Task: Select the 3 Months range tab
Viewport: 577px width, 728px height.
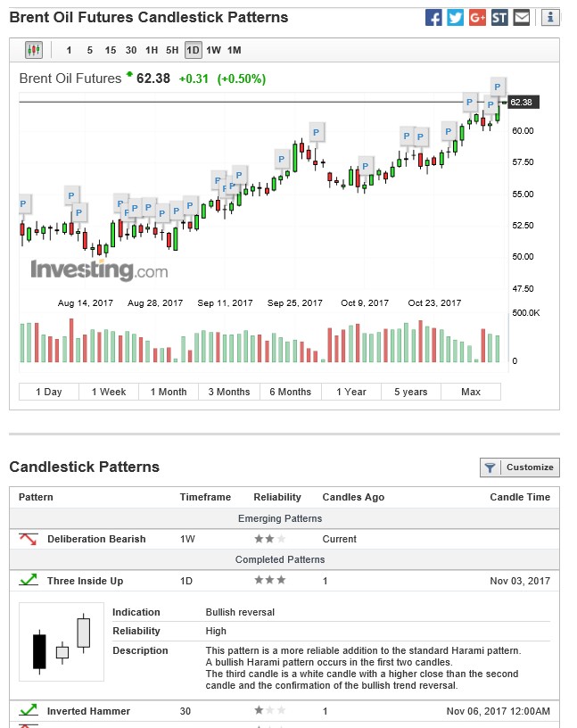Action: [229, 392]
